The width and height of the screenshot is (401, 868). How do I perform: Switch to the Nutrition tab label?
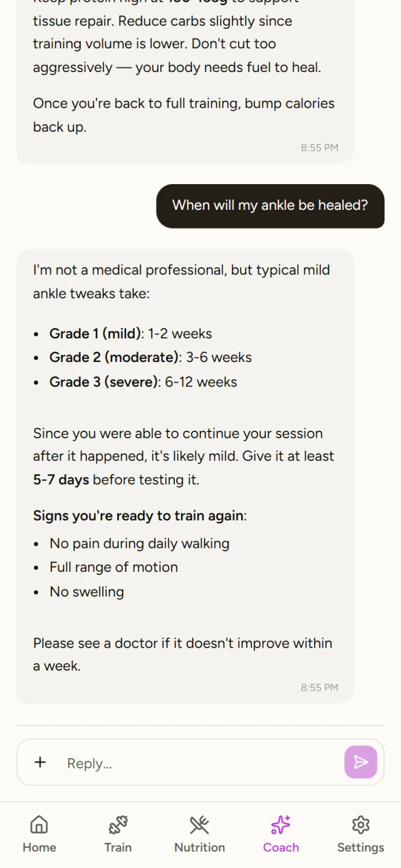pyautogui.click(x=199, y=847)
